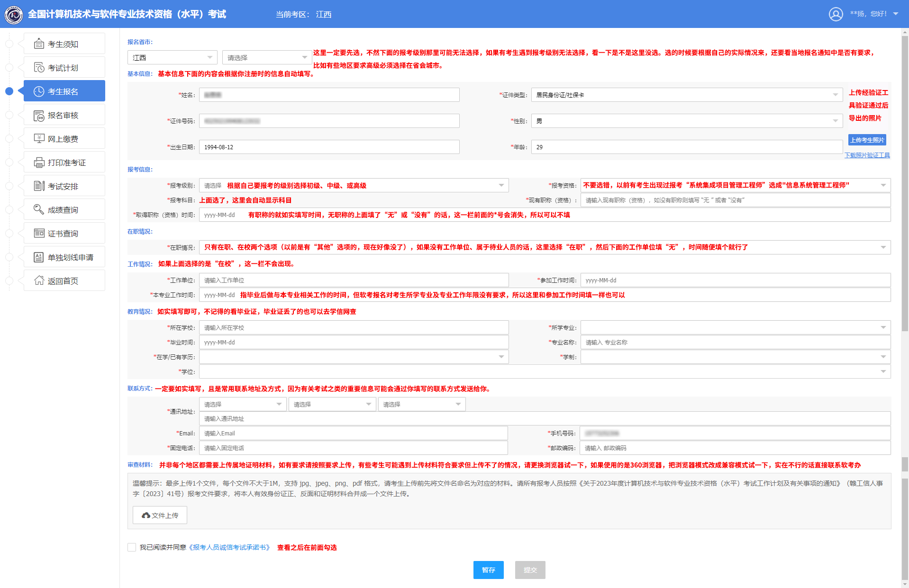Click the 成绩查询 magnifier icon
This screenshot has width=909, height=588.
tap(39, 210)
